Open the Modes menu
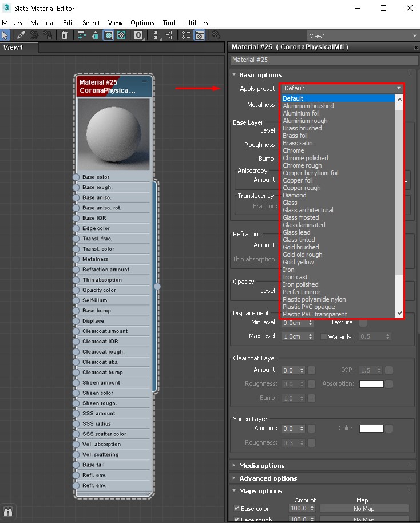The height and width of the screenshot is (523, 420). coord(12,23)
